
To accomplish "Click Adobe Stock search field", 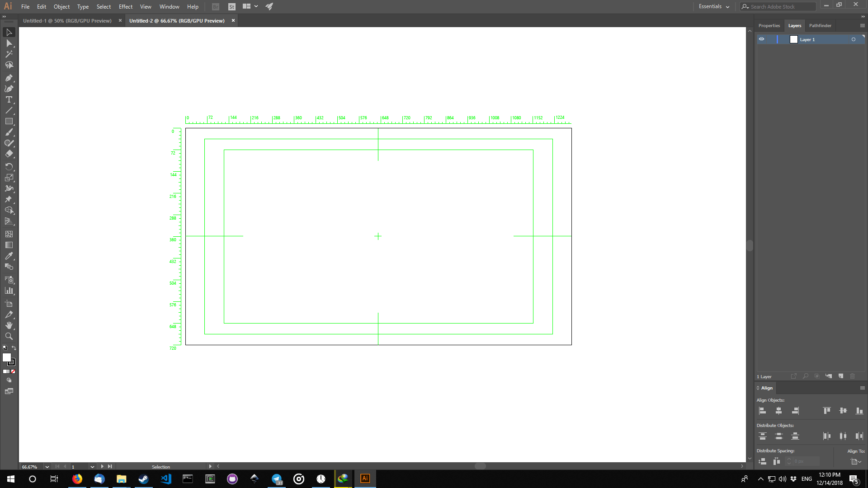I will click(x=780, y=6).
